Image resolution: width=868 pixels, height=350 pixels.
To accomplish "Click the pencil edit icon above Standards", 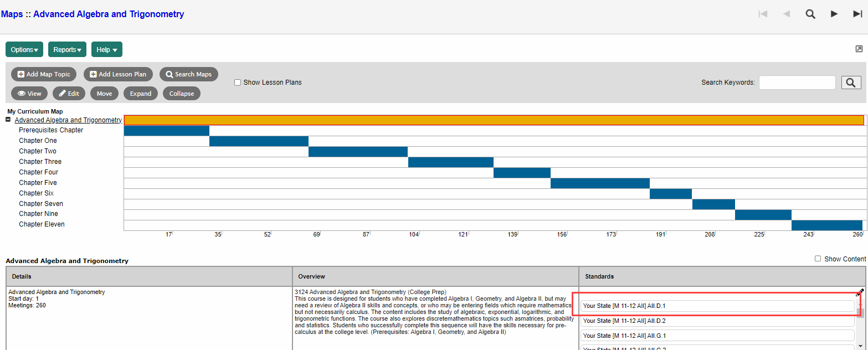I will 860,292.
